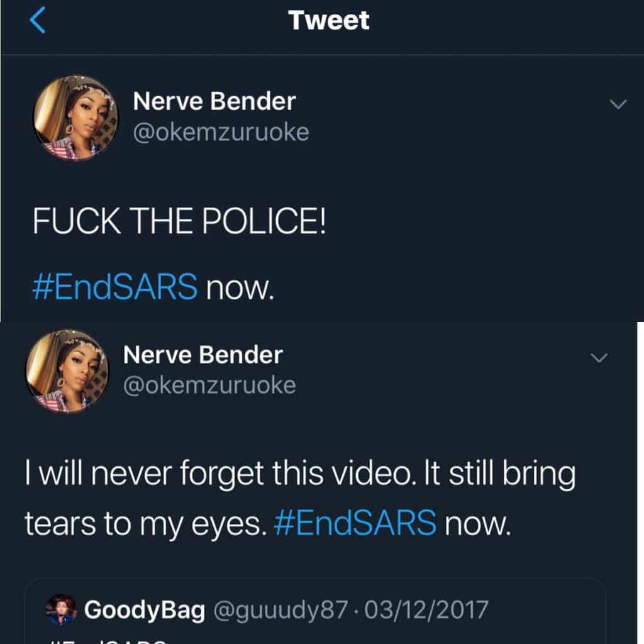Screen dimensions: 644x644
Task: Open the quoted tweet card from GoodyBag
Action: [x=327, y=623]
